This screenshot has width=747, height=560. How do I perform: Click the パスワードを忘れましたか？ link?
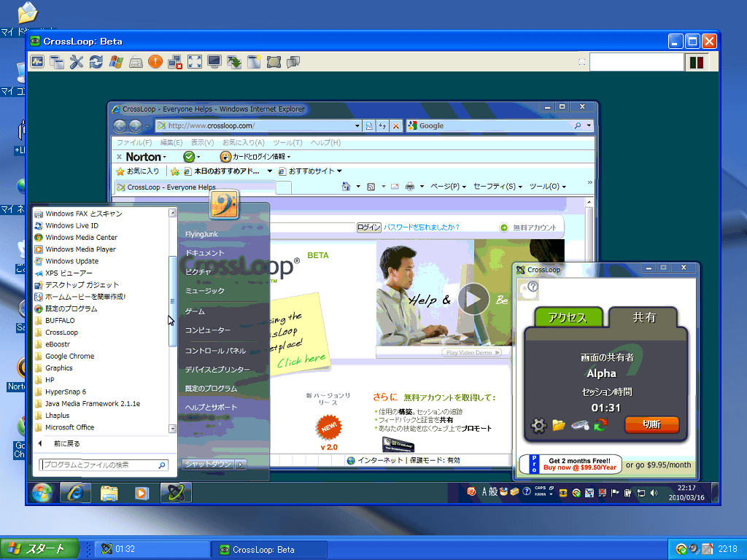422,227
